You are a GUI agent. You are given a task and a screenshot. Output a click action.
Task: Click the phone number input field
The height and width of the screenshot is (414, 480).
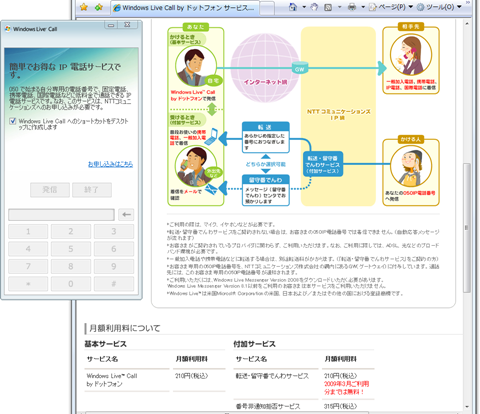(x=61, y=215)
